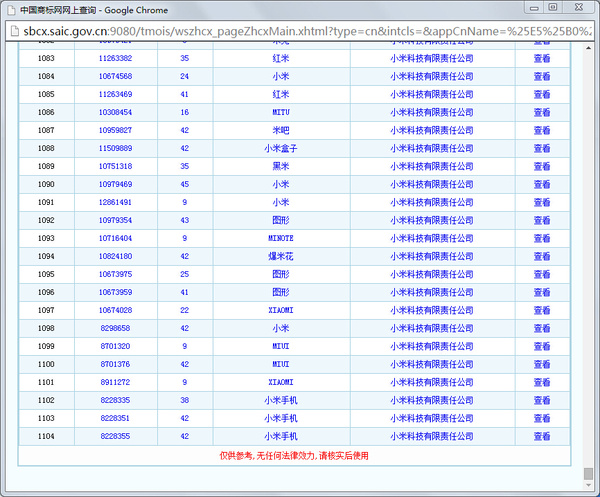Click class number 38 in row 1102
The image size is (600, 497).
[185, 400]
